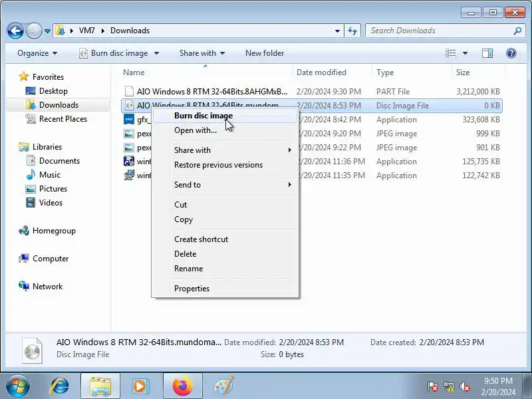Select Homegroup in navigation pane
Image resolution: width=532 pixels, height=399 pixels.
pyautogui.click(x=54, y=231)
